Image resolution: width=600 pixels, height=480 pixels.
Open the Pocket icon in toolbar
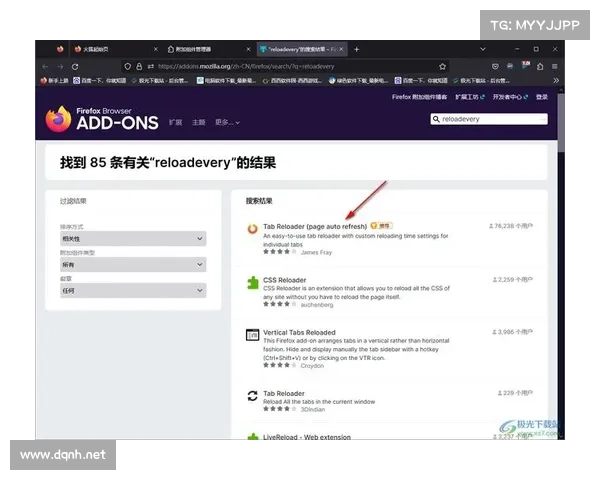495,67
